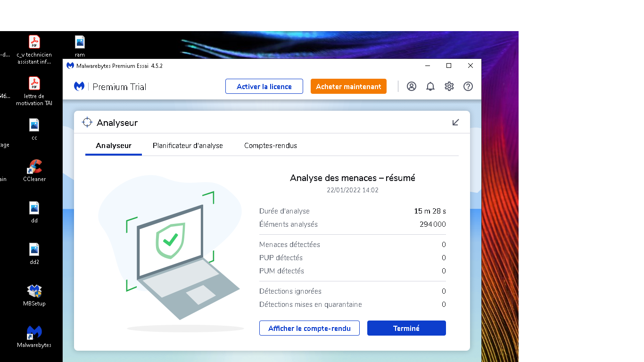Screen dimensions: 644x362
Task: Click the Menaces détectées row label
Action: [x=289, y=245]
